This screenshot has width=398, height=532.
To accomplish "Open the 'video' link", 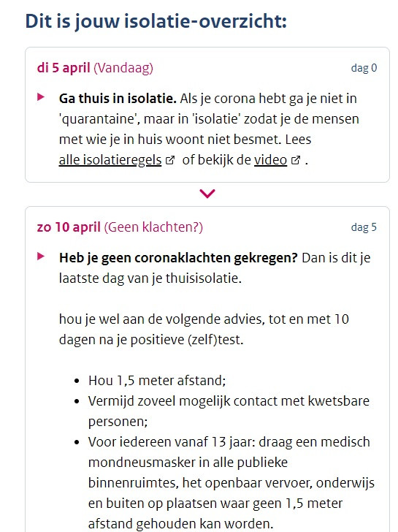I will pyautogui.click(x=270, y=160).
